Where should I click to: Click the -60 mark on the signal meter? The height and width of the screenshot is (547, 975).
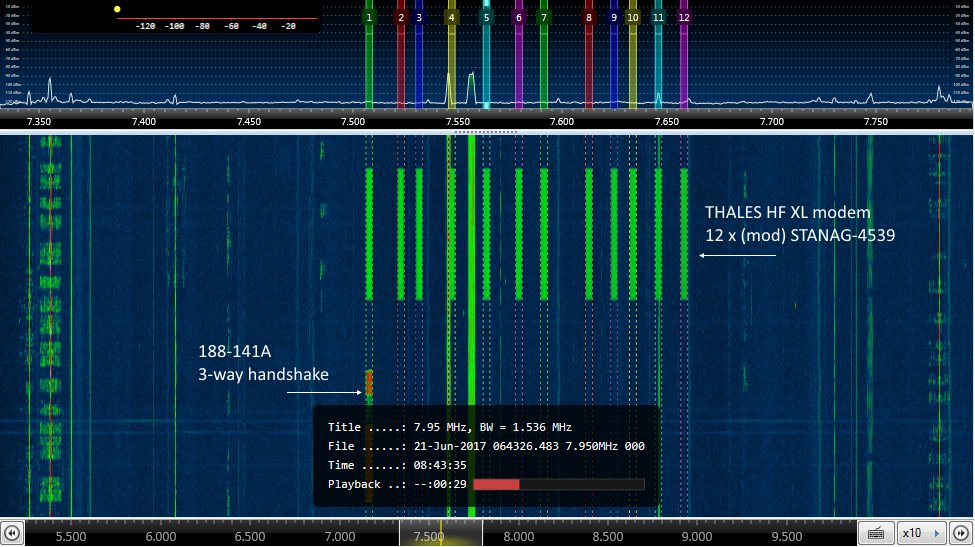231,26
